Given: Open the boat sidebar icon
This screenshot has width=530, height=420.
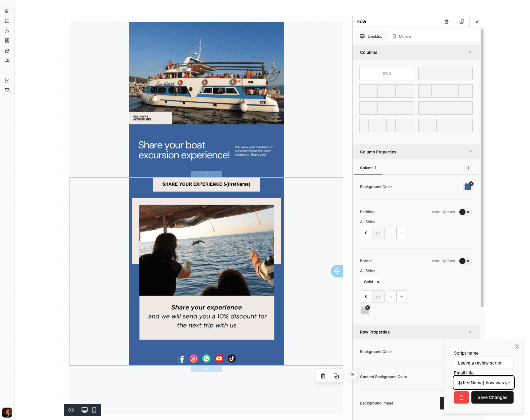Looking at the screenshot, I should click(x=7, y=51).
